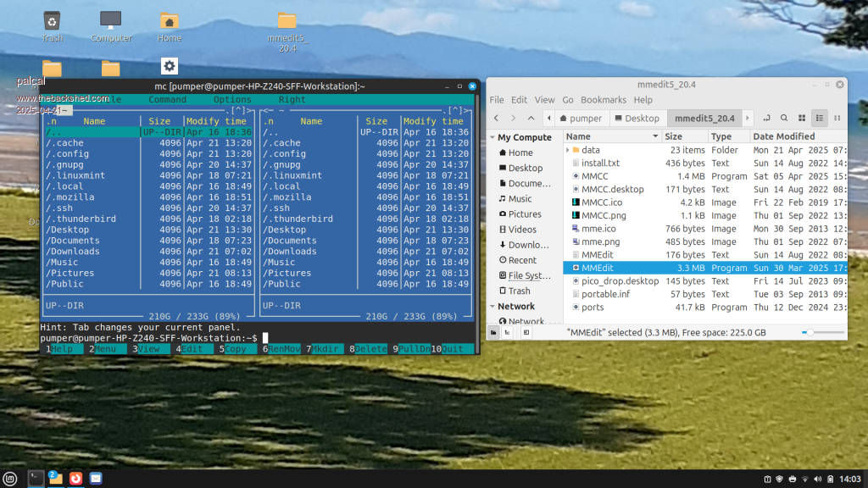The height and width of the screenshot is (488, 868).
Task: Expand the data folder tree arrow
Action: point(568,150)
